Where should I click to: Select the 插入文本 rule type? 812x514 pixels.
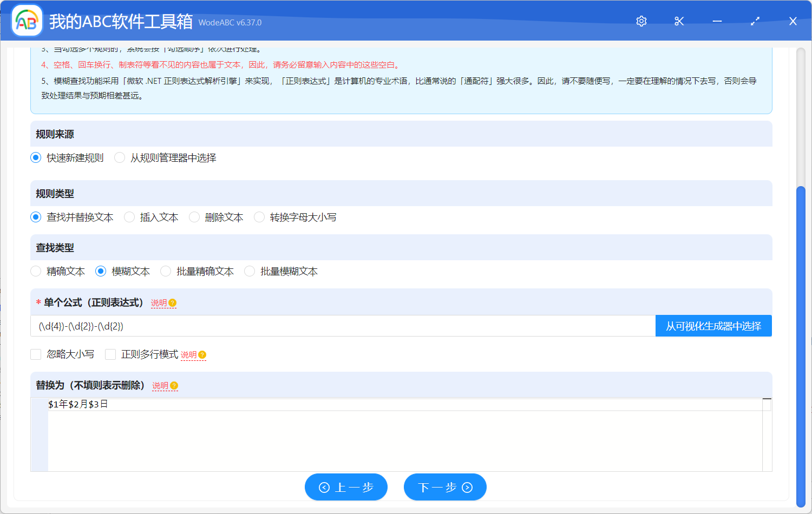coord(130,218)
